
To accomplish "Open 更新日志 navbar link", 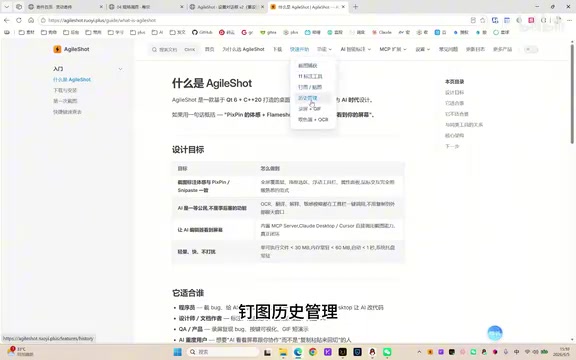I will [x=475, y=49].
